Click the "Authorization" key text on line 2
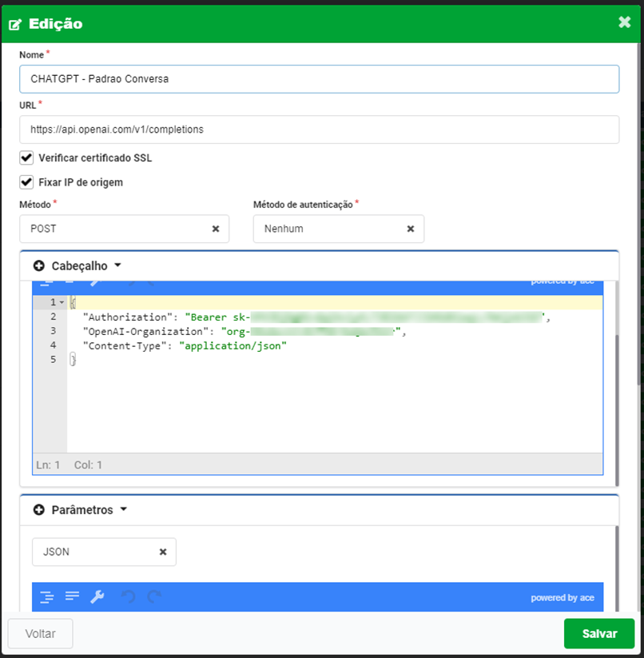 pyautogui.click(x=128, y=317)
